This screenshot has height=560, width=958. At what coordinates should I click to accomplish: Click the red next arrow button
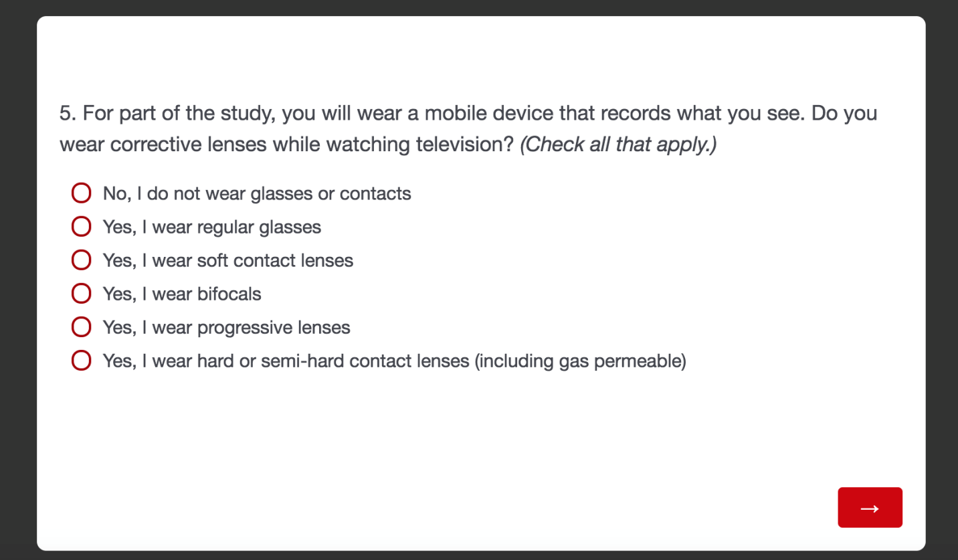pos(870,507)
